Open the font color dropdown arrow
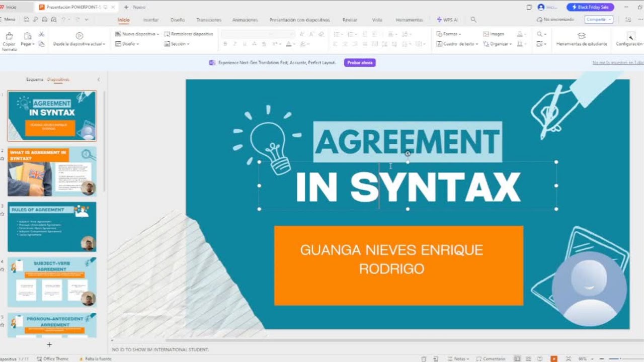The height and width of the screenshot is (362, 644). pyautogui.click(x=294, y=44)
